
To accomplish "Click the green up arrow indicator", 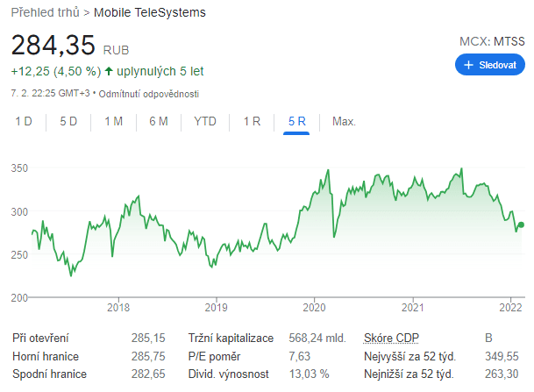I will tap(109, 71).
